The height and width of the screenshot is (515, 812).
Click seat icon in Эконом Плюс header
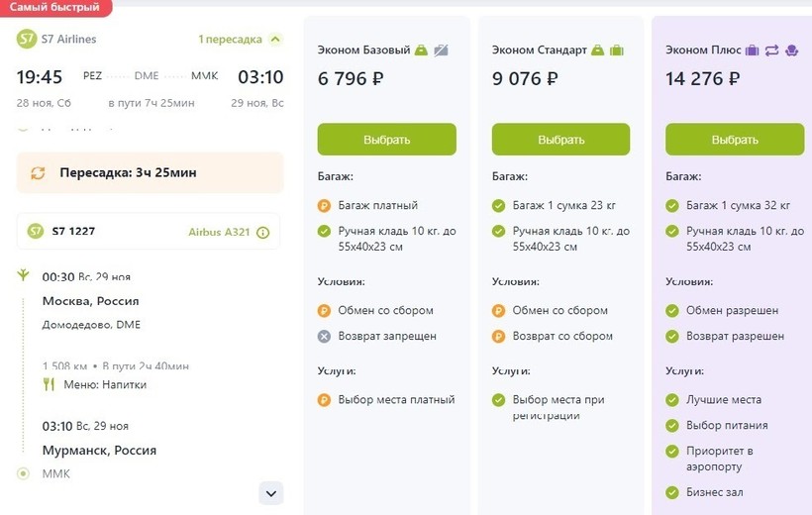[x=791, y=51]
